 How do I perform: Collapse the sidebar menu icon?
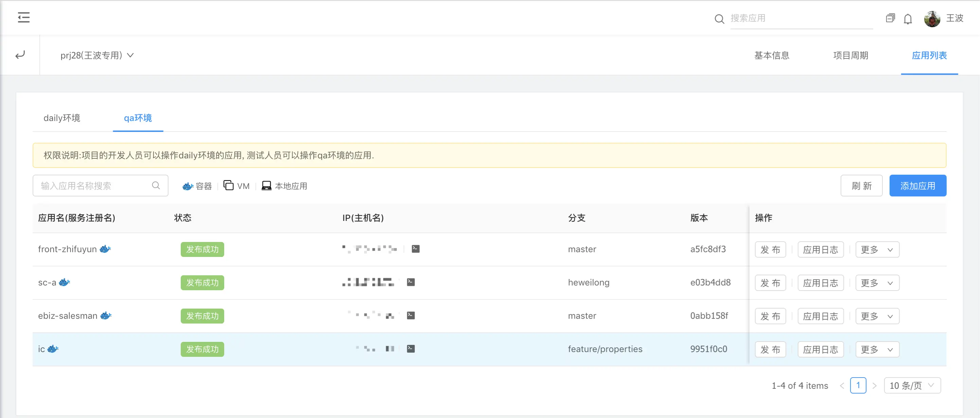[23, 18]
